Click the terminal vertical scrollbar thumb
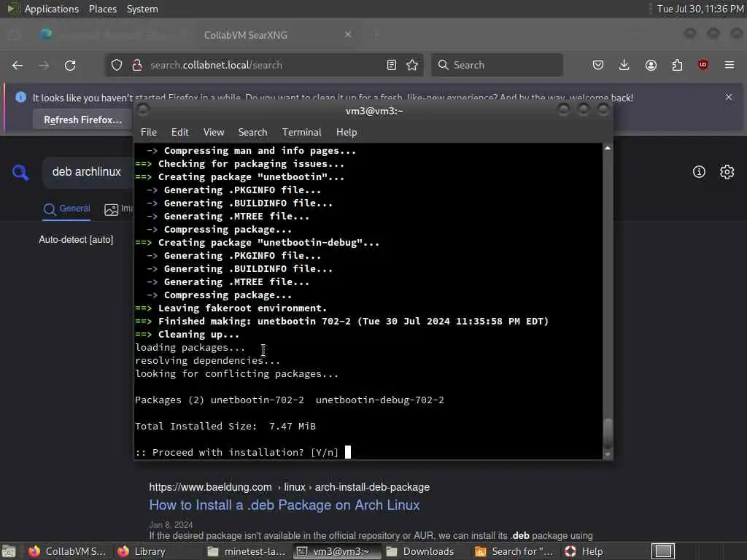747x560 pixels. coord(608,433)
